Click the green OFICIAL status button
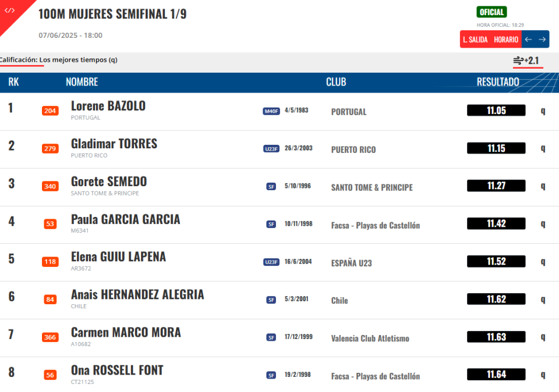559x392 pixels. tap(491, 12)
